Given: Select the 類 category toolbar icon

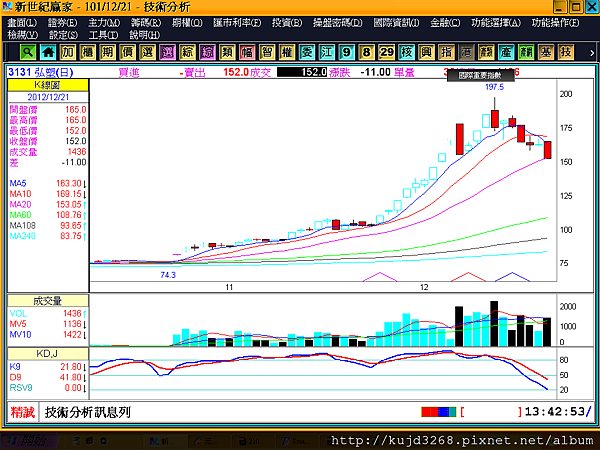Looking at the screenshot, I should (x=227, y=52).
